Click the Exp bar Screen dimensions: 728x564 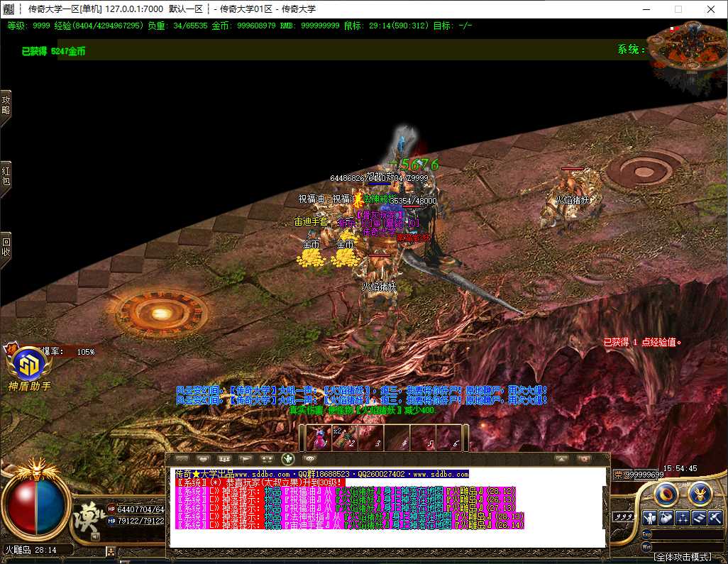click(683, 535)
